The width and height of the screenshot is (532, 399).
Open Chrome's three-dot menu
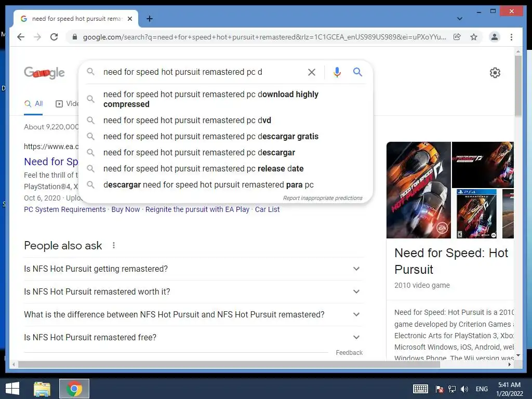[511, 37]
